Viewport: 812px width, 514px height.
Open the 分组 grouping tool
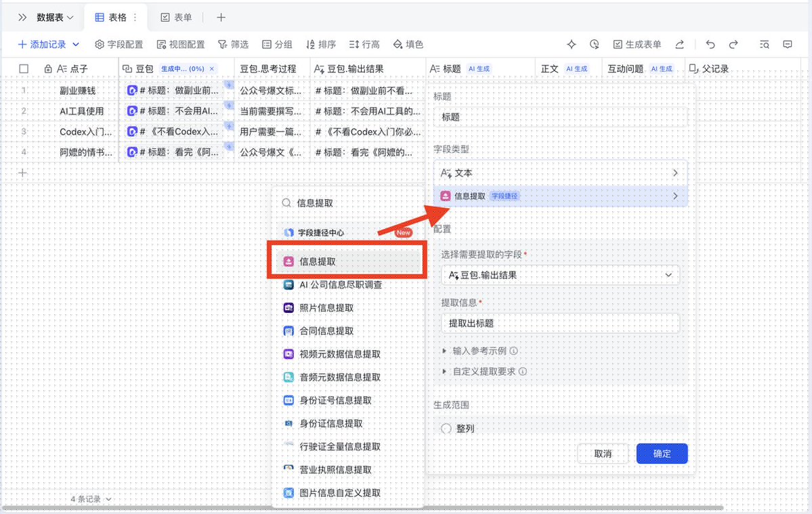(x=277, y=45)
